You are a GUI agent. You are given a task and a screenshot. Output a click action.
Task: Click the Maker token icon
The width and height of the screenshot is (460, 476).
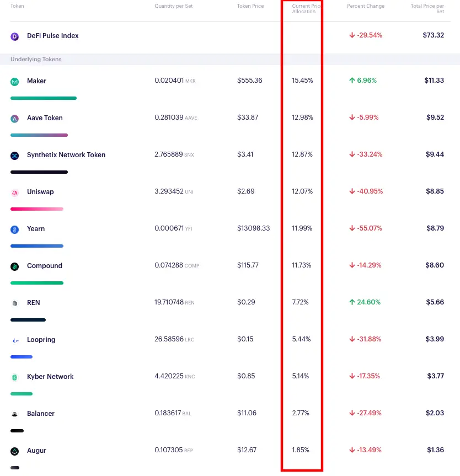pyautogui.click(x=14, y=82)
